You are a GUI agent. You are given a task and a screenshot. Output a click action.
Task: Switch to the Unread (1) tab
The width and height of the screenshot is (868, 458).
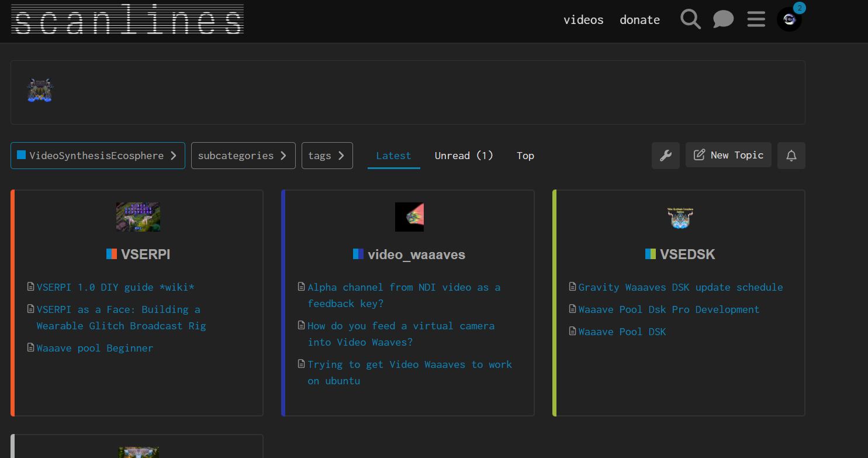point(464,156)
